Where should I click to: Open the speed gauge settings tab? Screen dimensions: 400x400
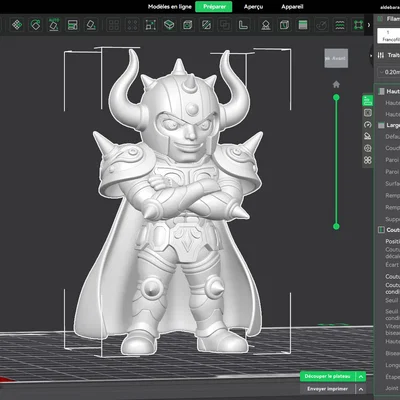pos(368,125)
